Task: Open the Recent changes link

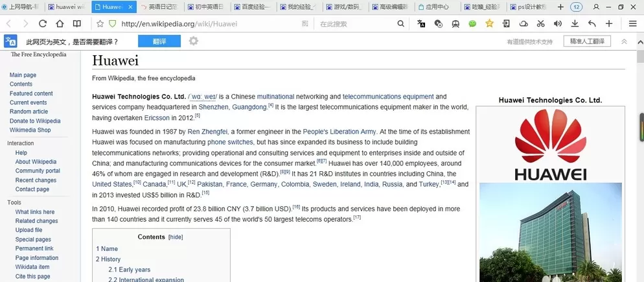Action: 36,180
